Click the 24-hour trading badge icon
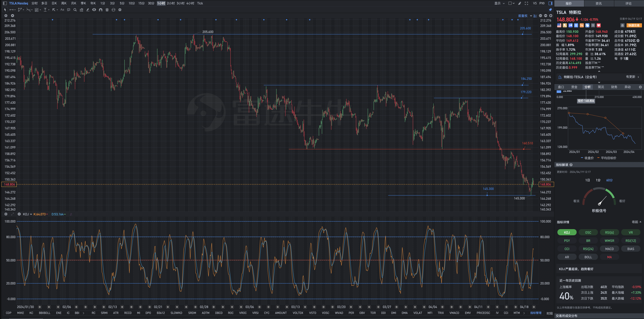 pos(570,25)
